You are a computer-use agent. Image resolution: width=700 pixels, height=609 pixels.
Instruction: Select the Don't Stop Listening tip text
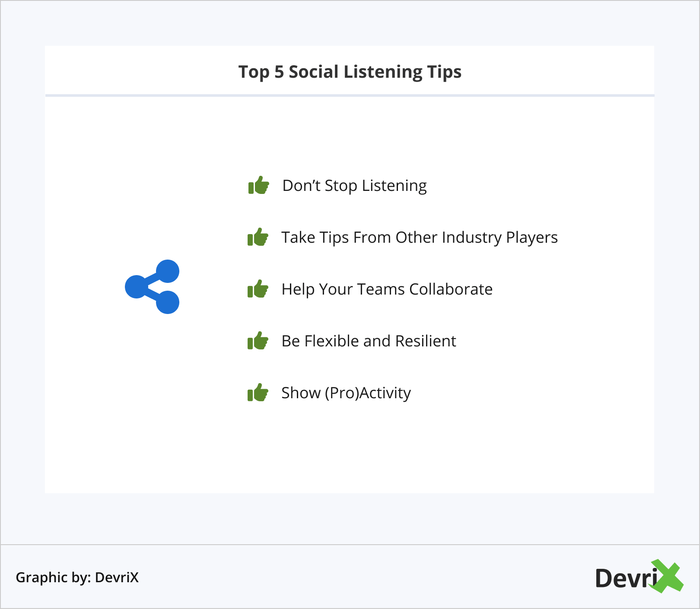[x=354, y=186]
